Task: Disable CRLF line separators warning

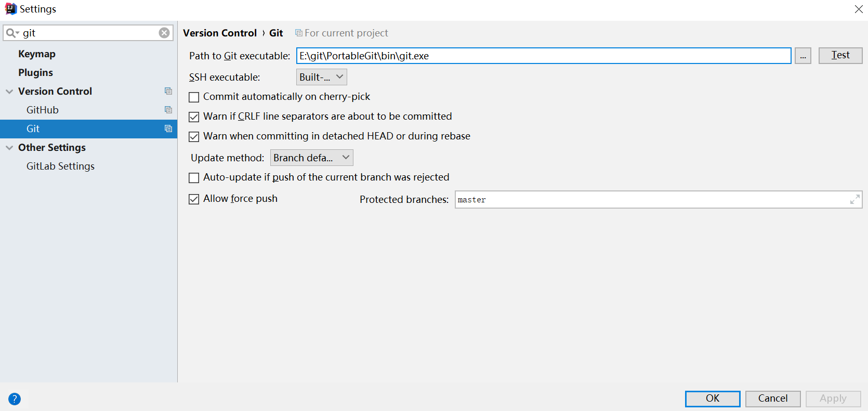Action: click(x=194, y=117)
